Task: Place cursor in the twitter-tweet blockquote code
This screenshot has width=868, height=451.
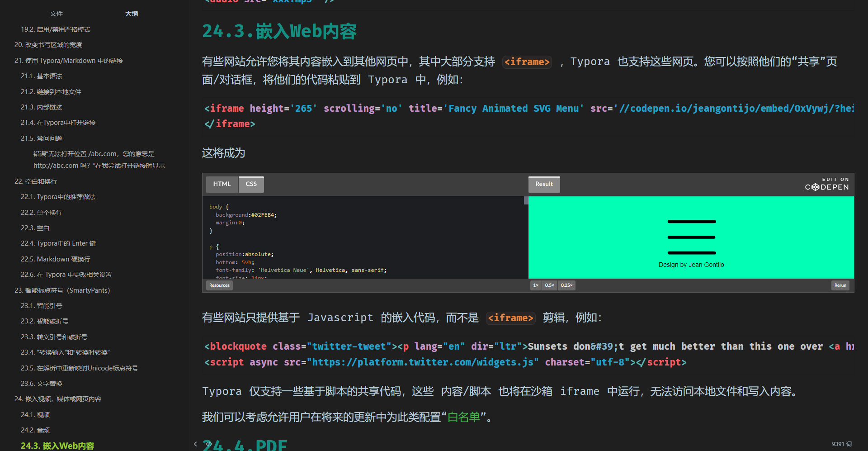Action: (528, 354)
